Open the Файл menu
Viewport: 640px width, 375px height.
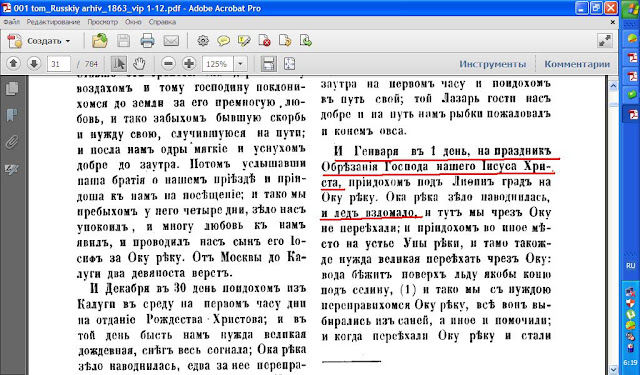pos(11,22)
